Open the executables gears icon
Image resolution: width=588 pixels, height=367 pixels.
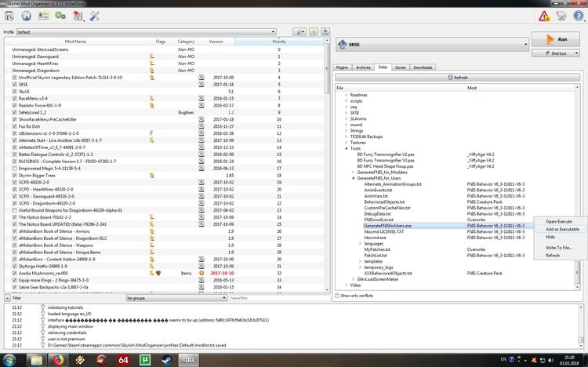pos(60,16)
